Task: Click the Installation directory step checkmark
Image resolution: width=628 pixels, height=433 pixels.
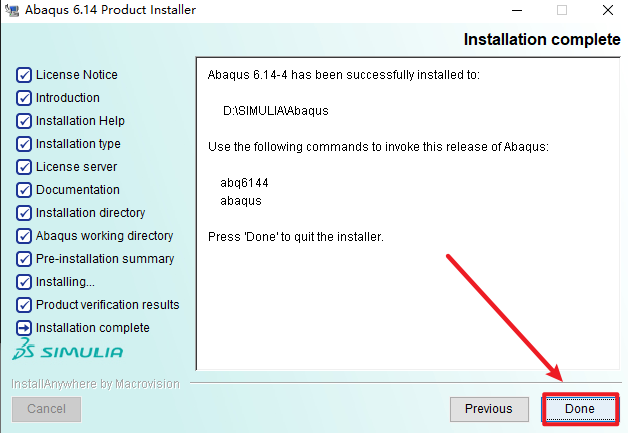Action: point(24,213)
